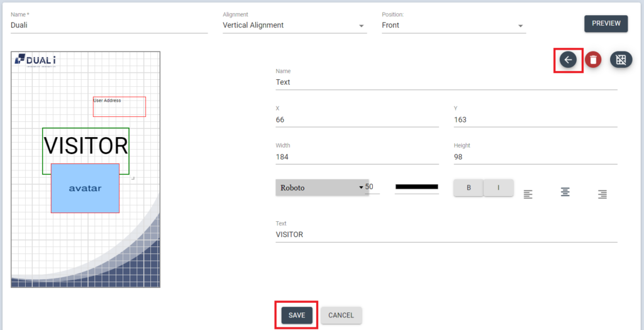This screenshot has height=330, width=644.
Task: Toggle the grid display icon
Action: point(621,60)
